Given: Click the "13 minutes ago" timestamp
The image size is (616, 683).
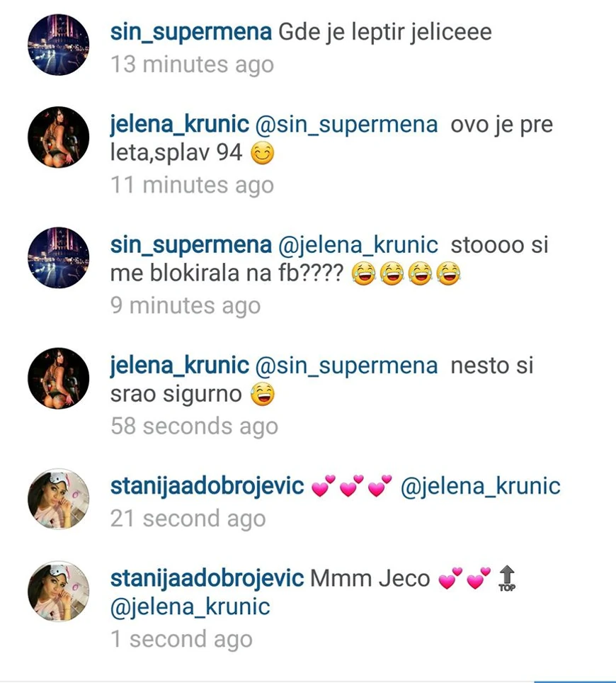Looking at the screenshot, I should click(x=192, y=64).
